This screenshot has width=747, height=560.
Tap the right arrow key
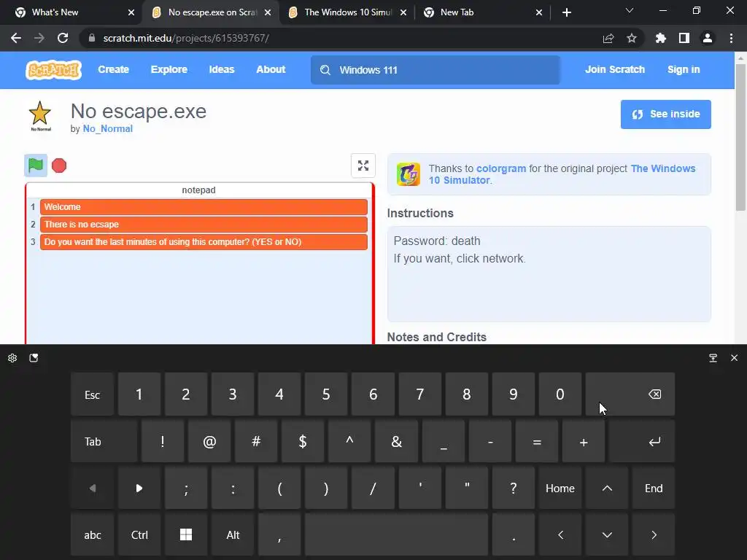[x=654, y=534]
